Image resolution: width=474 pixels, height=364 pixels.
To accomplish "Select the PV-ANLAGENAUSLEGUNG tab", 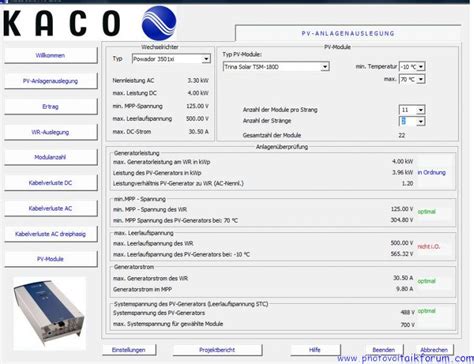I will [x=348, y=33].
